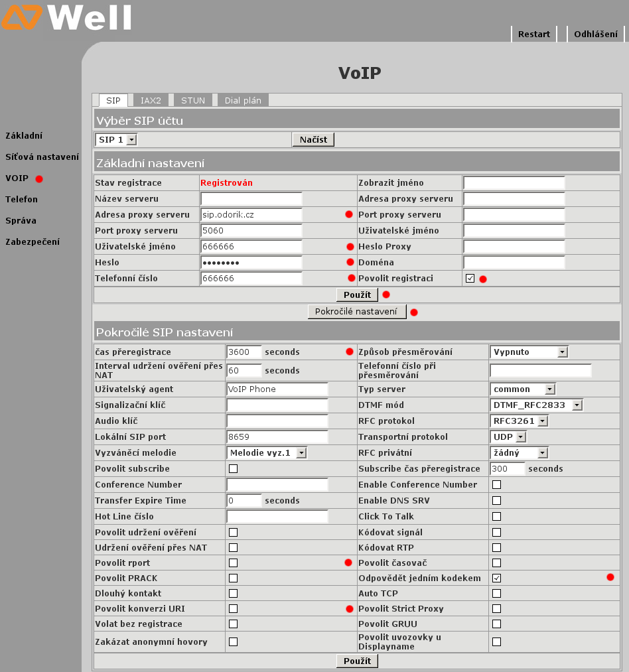Click the Restart link
This screenshot has height=672, width=629.
click(x=534, y=34)
